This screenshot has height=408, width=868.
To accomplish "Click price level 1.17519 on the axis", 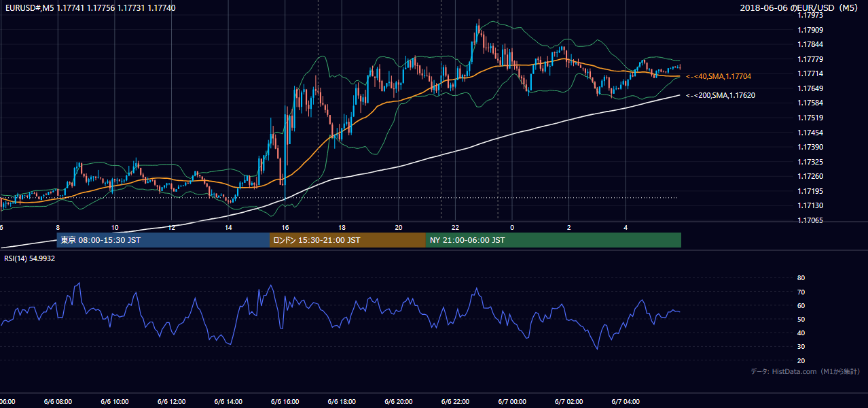I will click(x=810, y=118).
